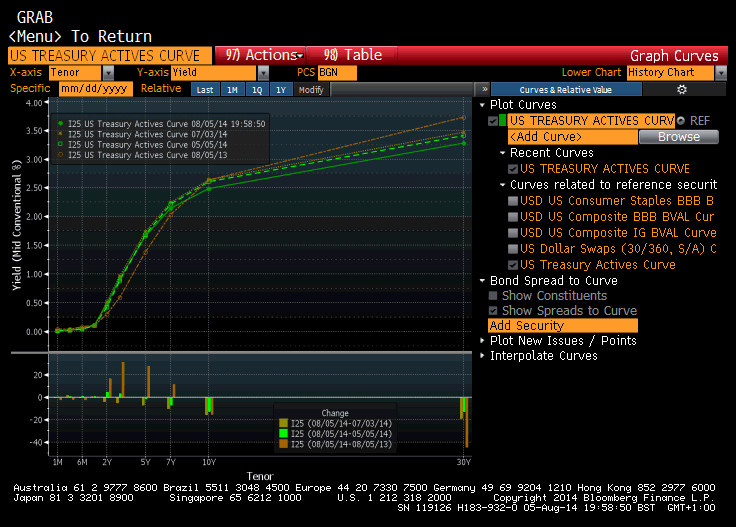Check USD US Composite BBB BVAL curve
Viewport: 736px width, 527px height.
click(513, 217)
